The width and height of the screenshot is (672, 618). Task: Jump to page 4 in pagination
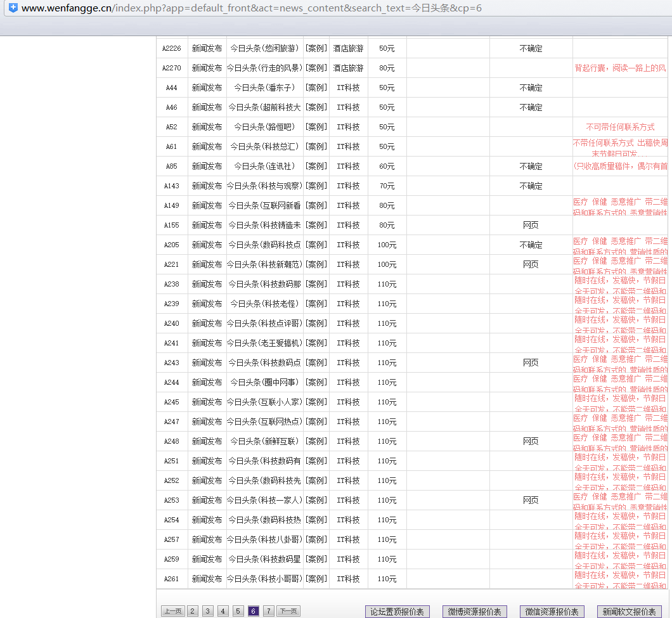223,611
